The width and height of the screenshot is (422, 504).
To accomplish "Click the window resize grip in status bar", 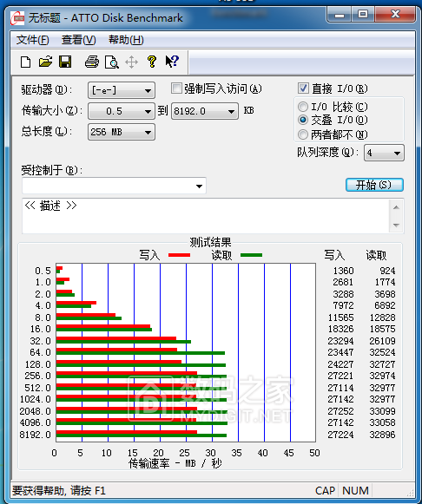I will (x=411, y=493).
